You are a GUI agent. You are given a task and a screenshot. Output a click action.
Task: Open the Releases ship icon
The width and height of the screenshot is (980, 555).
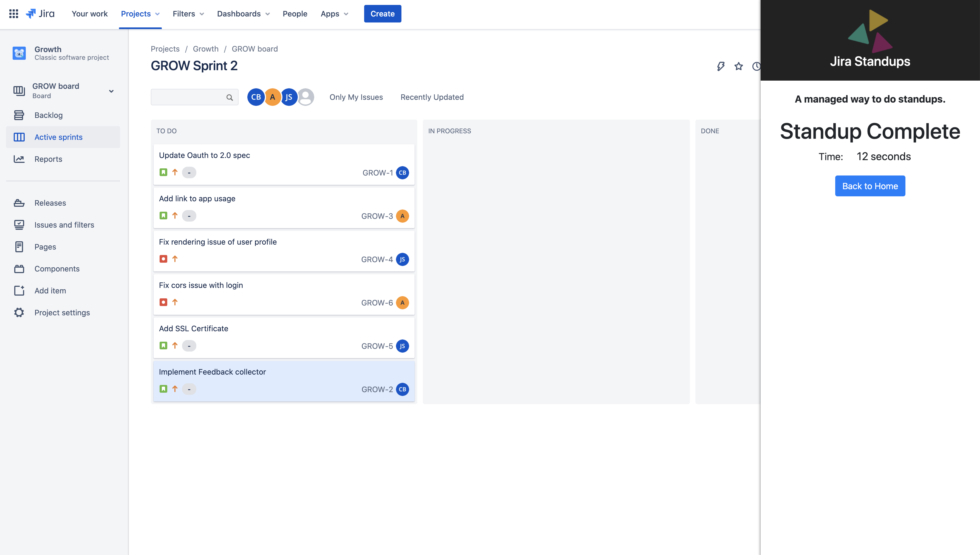pyautogui.click(x=19, y=203)
